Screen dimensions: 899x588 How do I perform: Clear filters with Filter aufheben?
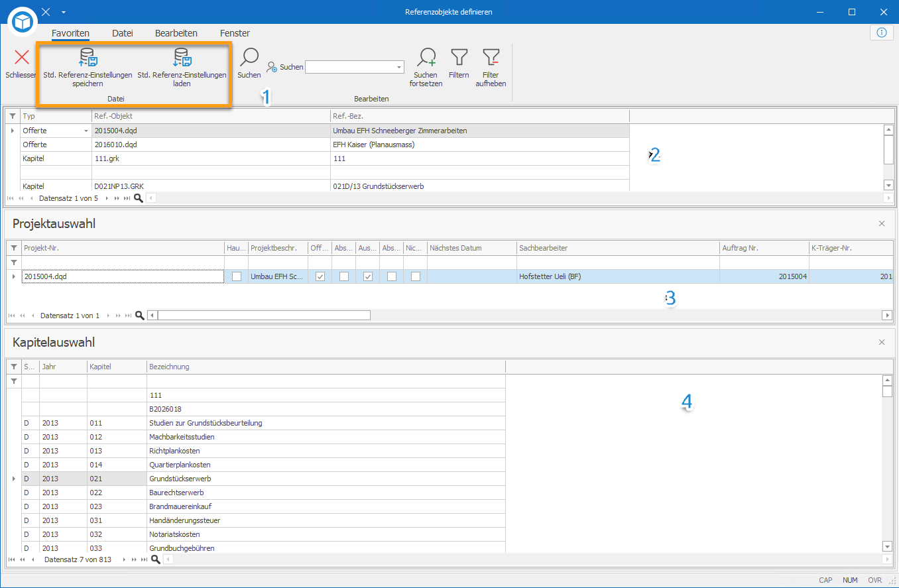[491, 68]
